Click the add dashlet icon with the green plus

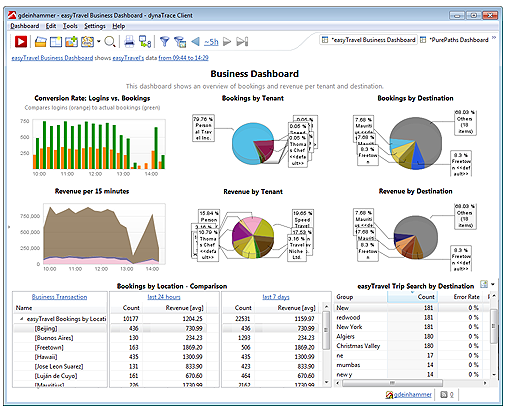(x=71, y=42)
